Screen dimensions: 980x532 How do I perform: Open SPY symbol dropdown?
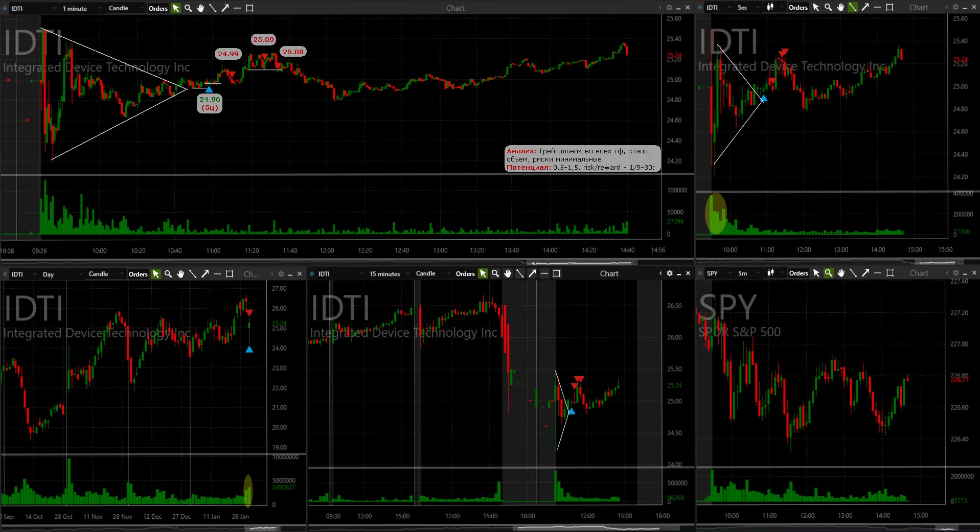pos(719,273)
